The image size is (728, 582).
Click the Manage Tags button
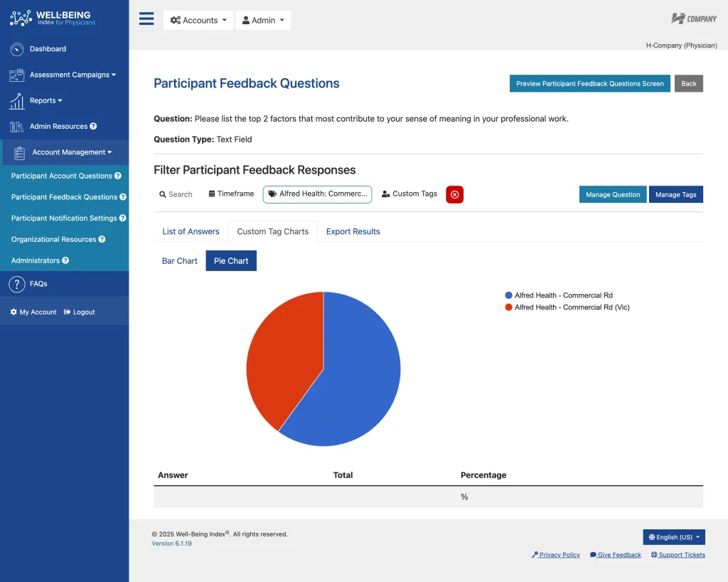675,195
